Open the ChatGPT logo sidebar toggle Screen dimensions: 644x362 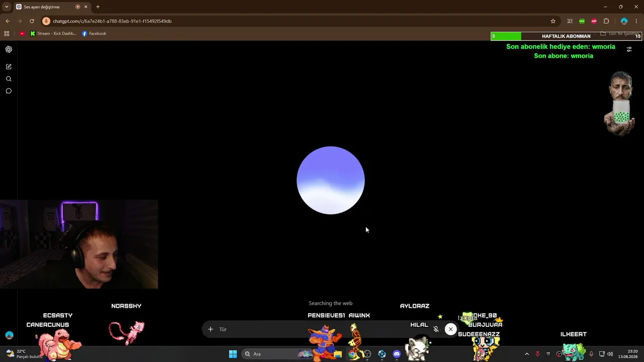tap(9, 49)
